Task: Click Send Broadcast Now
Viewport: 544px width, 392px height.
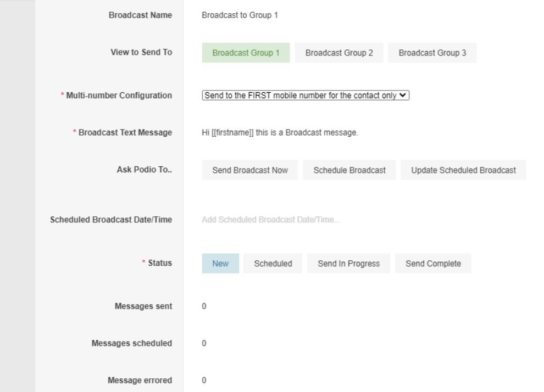Action: pos(250,170)
